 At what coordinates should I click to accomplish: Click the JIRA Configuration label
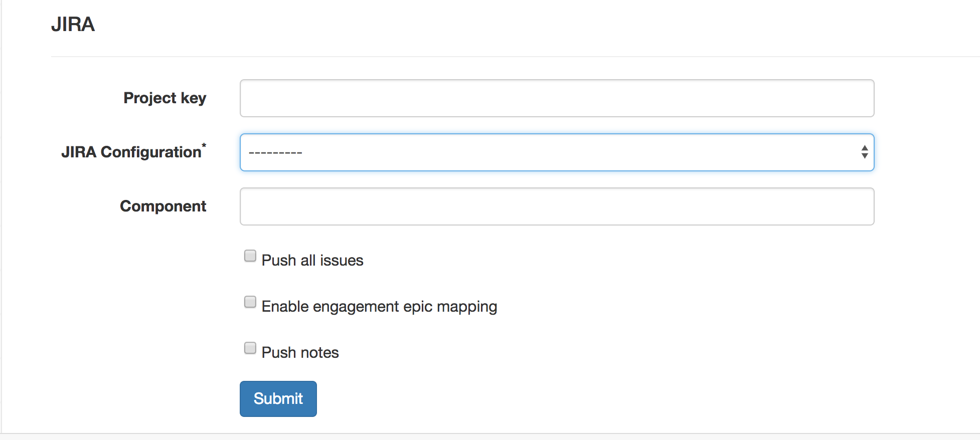tap(132, 152)
